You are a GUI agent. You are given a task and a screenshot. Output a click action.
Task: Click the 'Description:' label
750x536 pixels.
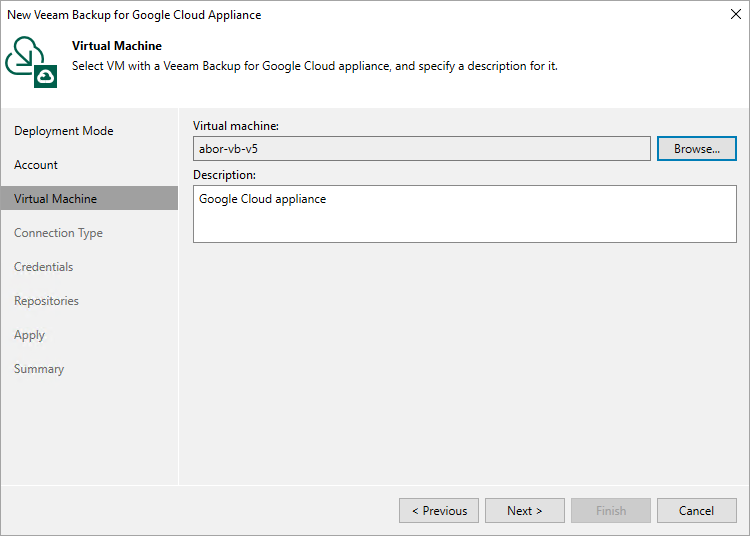[x=224, y=175]
